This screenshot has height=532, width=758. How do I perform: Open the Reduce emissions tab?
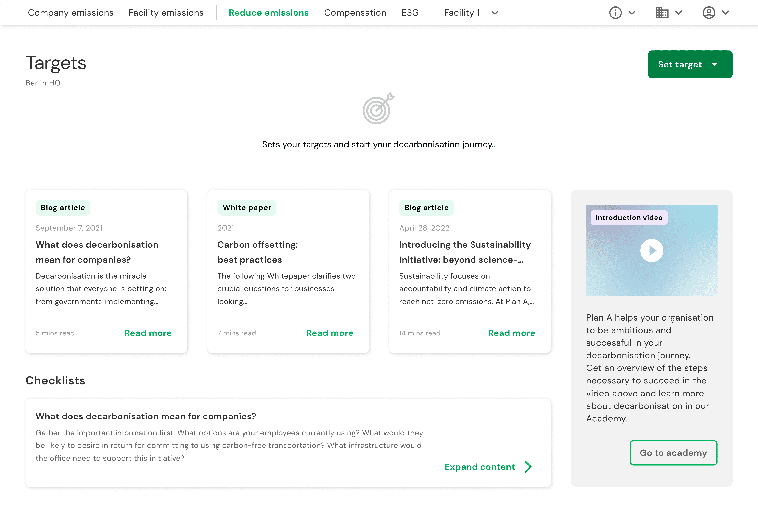[268, 13]
